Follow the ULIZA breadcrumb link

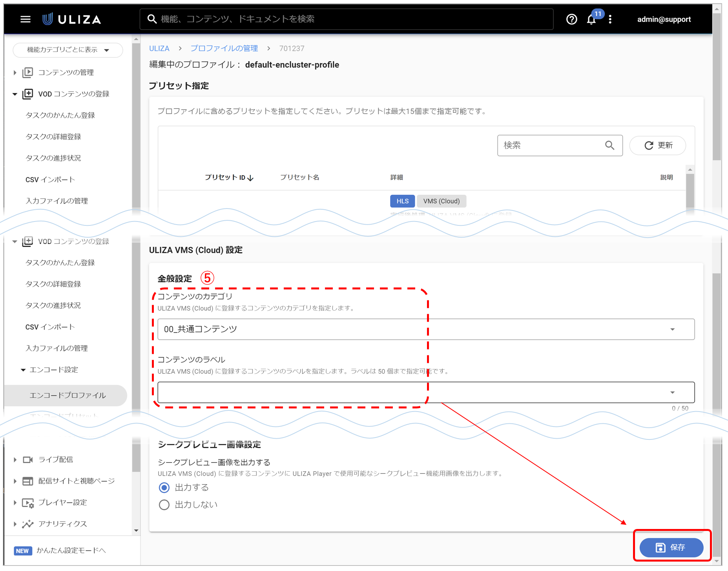tap(159, 48)
